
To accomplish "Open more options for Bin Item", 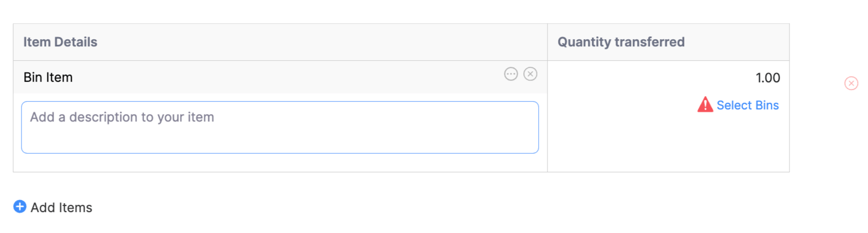I will tap(511, 74).
